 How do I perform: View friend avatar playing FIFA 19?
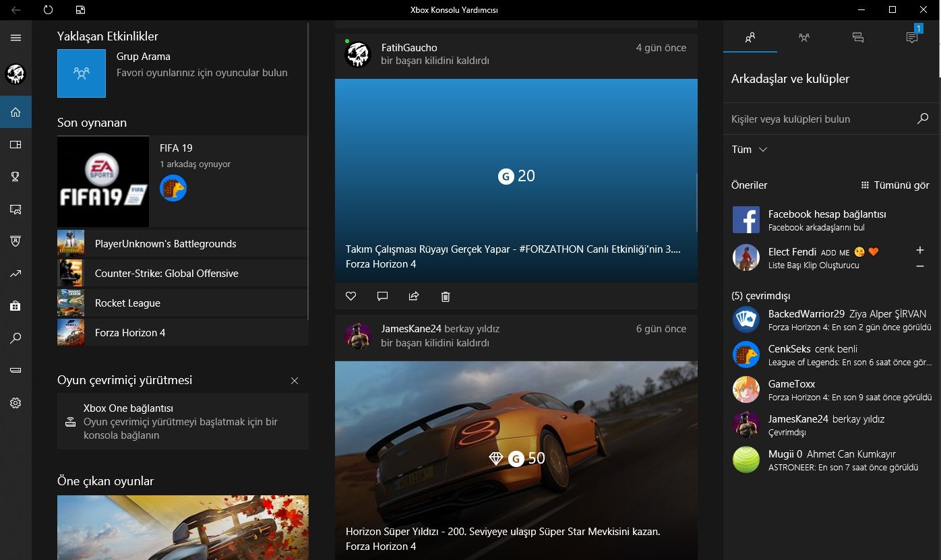173,188
